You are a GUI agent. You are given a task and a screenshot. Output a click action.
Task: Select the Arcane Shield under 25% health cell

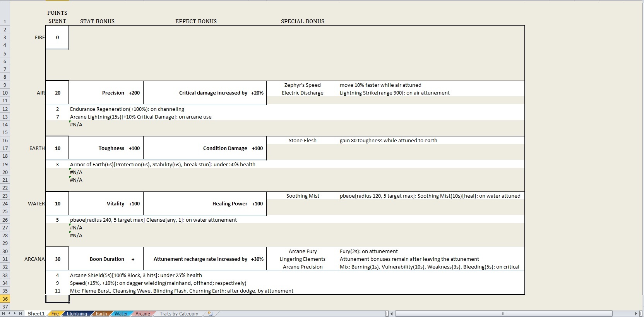[136, 275]
